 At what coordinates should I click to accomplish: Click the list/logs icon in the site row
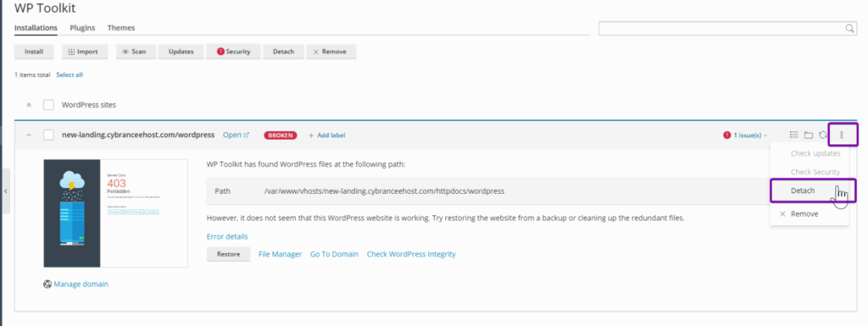(793, 135)
